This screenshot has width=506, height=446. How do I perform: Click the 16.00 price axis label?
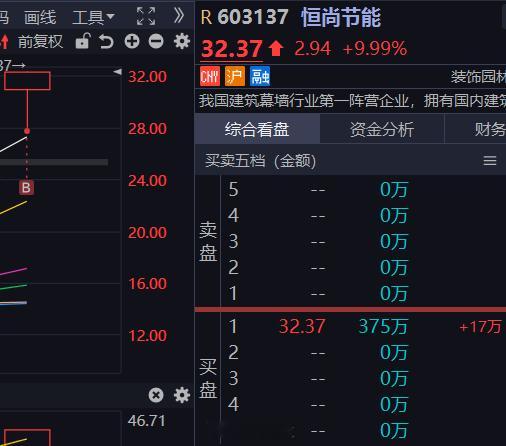pos(148,284)
